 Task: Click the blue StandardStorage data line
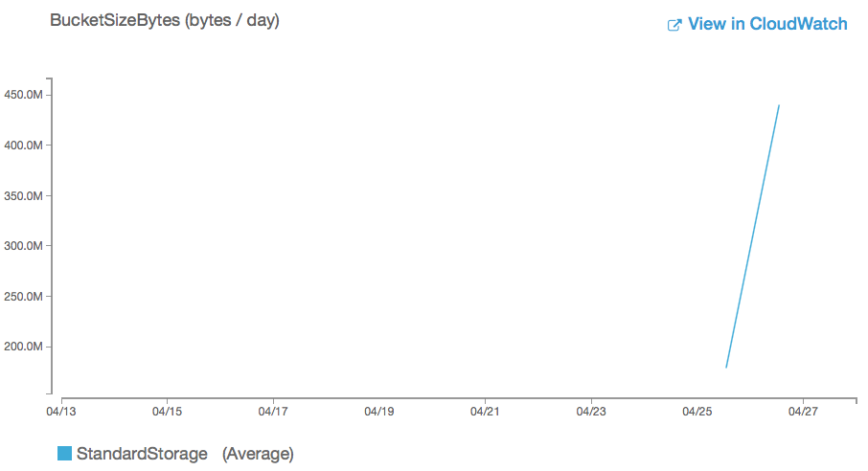coord(753,236)
